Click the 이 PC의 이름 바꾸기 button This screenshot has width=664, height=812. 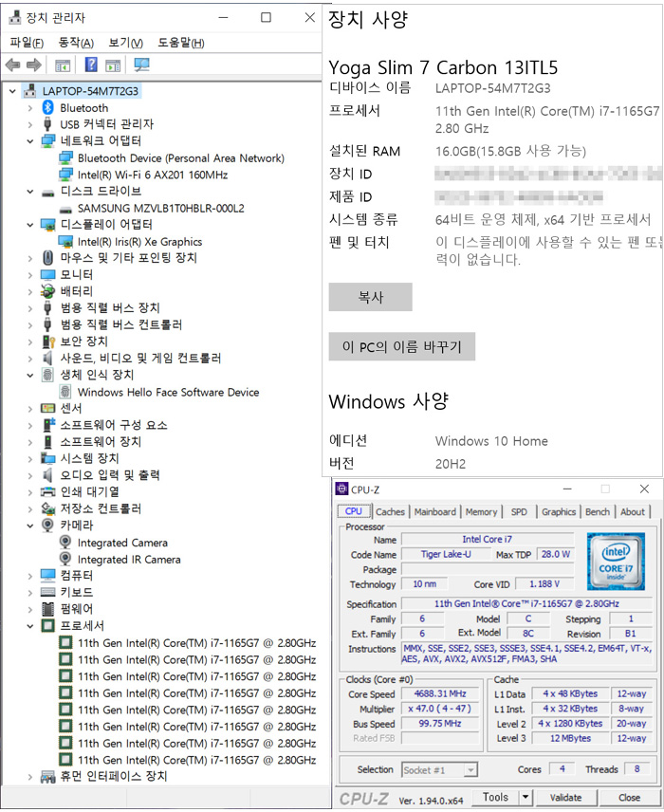point(402,346)
